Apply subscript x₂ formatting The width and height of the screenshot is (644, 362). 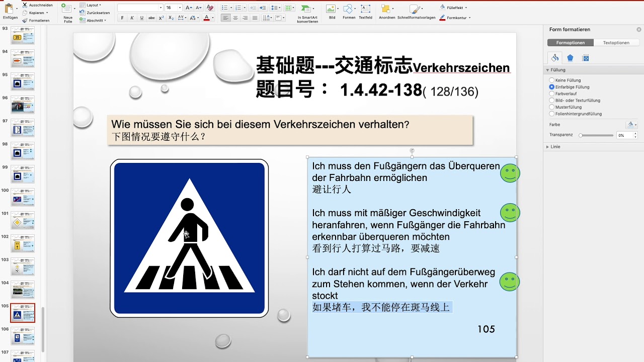coord(171,18)
